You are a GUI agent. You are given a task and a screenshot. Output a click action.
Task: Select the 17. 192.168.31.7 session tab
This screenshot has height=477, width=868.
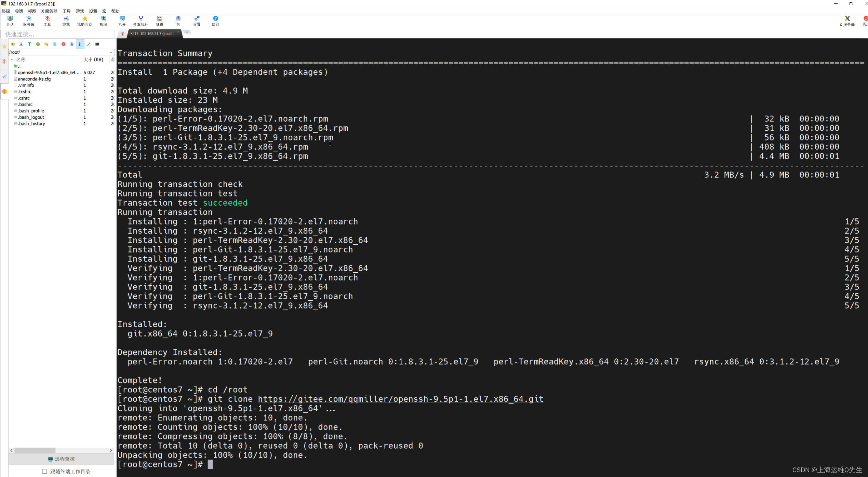click(153, 33)
